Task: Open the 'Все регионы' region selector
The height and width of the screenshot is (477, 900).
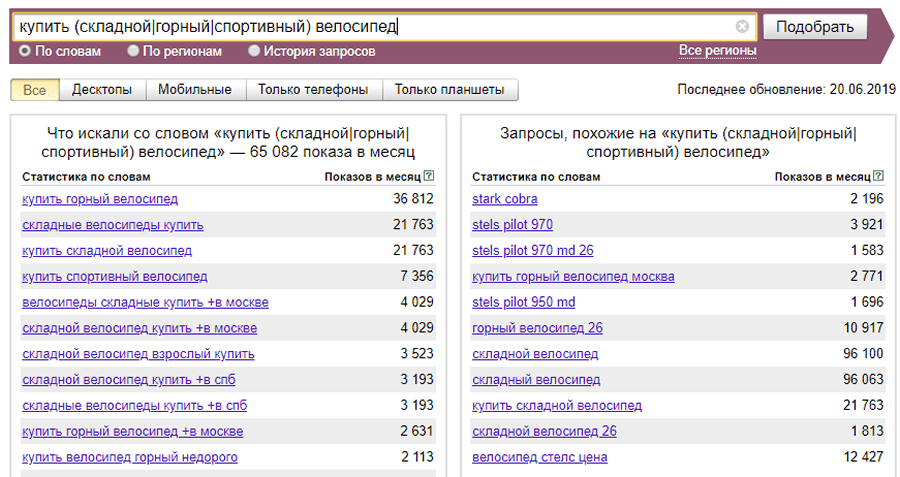Action: tap(717, 50)
